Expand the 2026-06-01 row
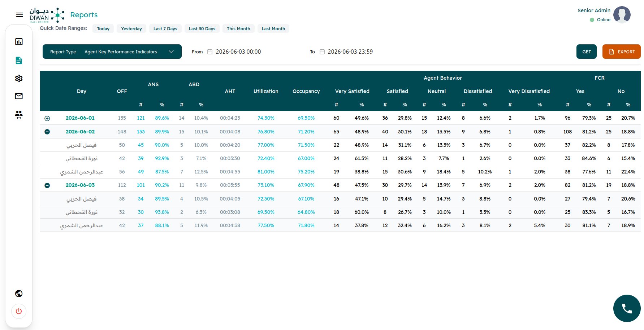644x330 pixels. pos(47,118)
